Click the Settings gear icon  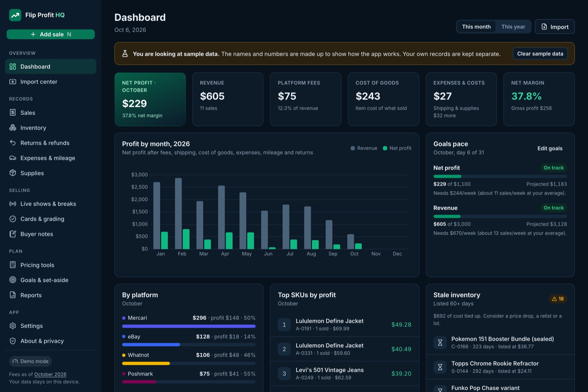tap(13, 326)
